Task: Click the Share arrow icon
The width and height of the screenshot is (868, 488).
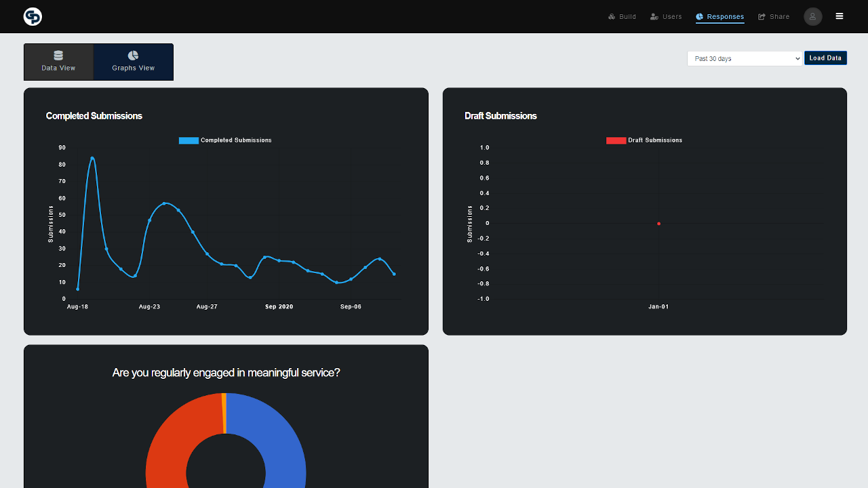Action: coord(762,17)
